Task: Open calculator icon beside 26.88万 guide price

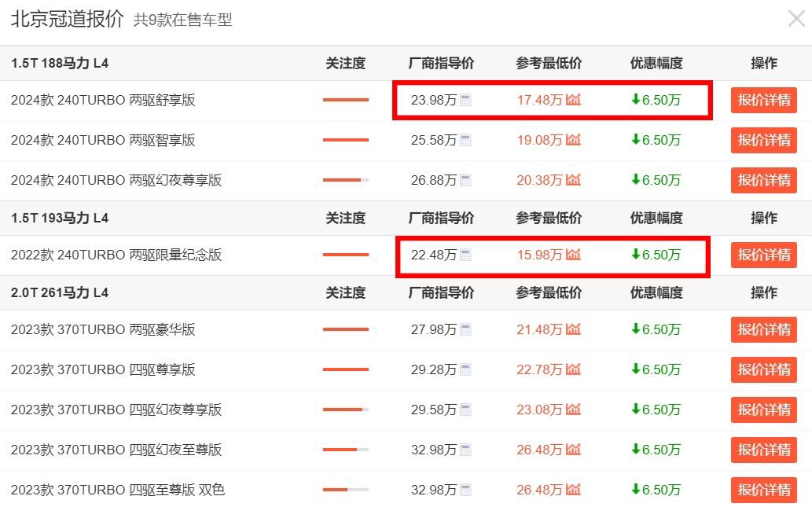Action: click(x=465, y=180)
